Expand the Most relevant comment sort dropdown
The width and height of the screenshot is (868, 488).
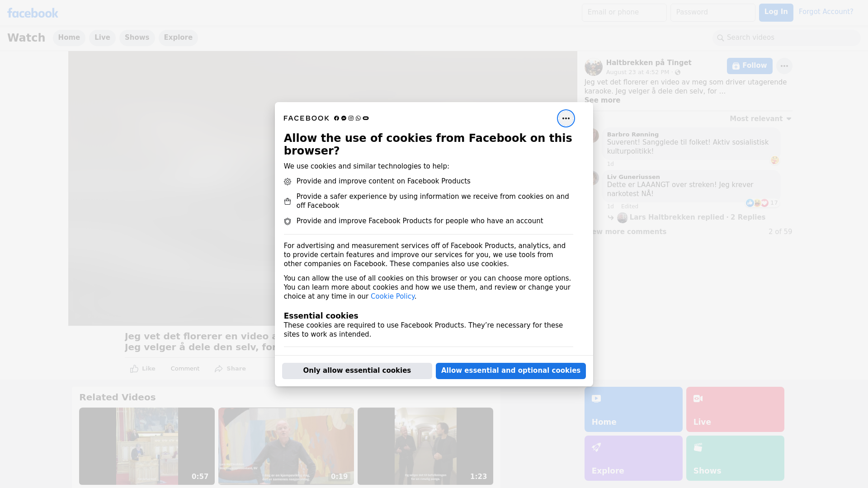point(760,119)
